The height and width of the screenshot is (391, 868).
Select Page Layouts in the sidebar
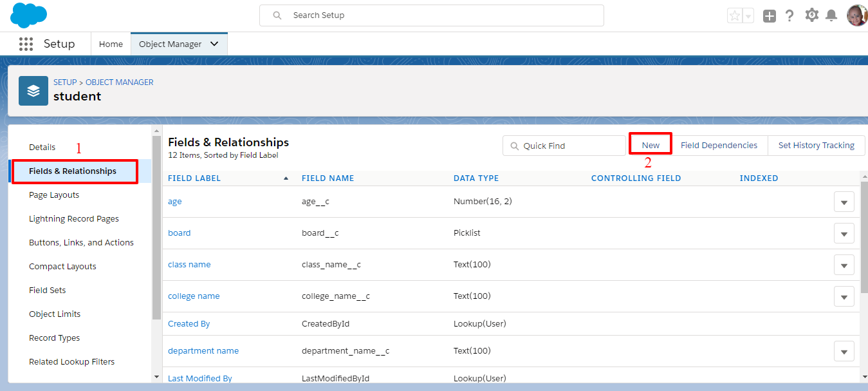pos(53,195)
